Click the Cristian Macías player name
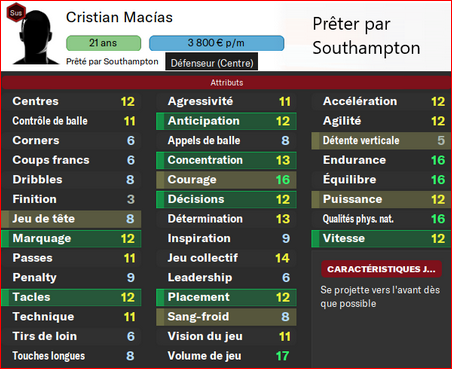The height and width of the screenshot is (369, 452). click(119, 17)
